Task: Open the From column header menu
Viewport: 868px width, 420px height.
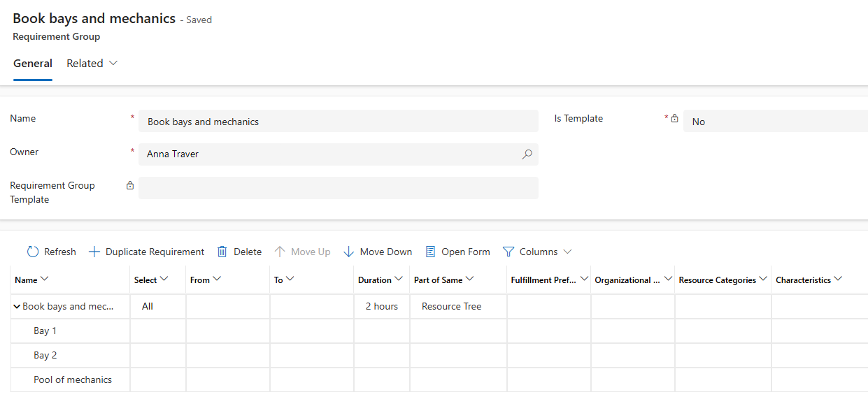Action: click(x=217, y=280)
